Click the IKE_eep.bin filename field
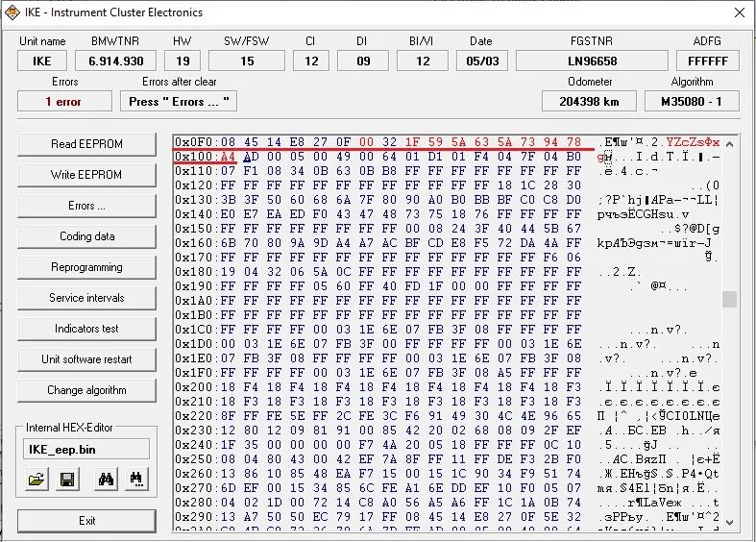This screenshot has height=542, width=756. pyautogui.click(x=86, y=450)
